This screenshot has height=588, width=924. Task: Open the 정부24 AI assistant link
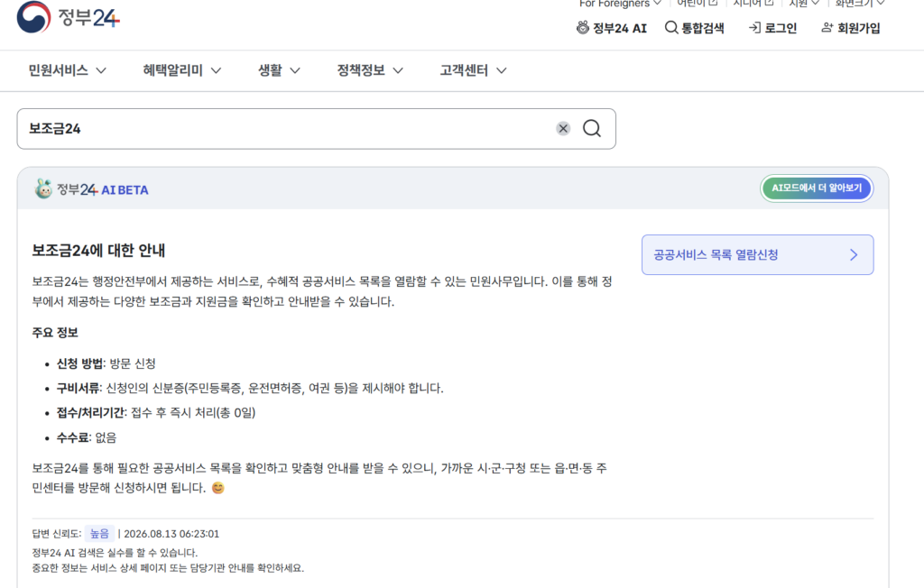[612, 28]
